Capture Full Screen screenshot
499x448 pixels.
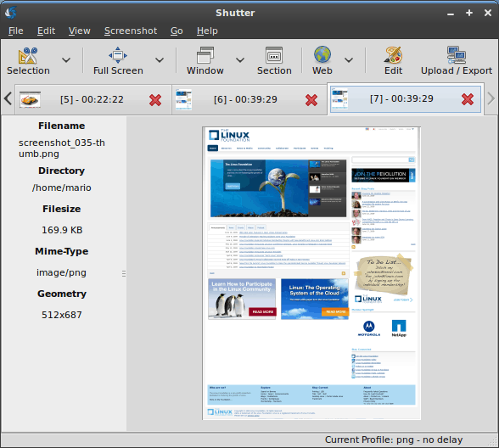118,61
